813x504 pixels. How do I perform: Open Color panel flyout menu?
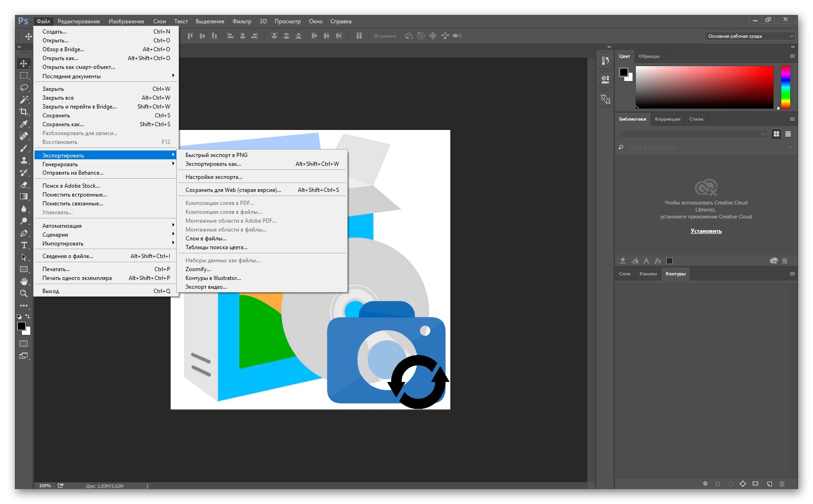(x=792, y=56)
